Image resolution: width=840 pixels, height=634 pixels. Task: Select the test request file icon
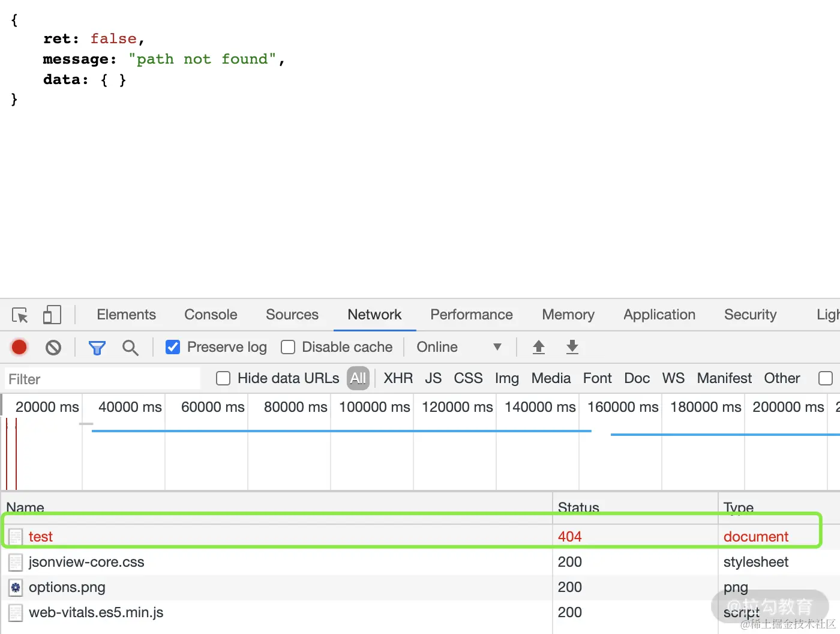(x=16, y=537)
